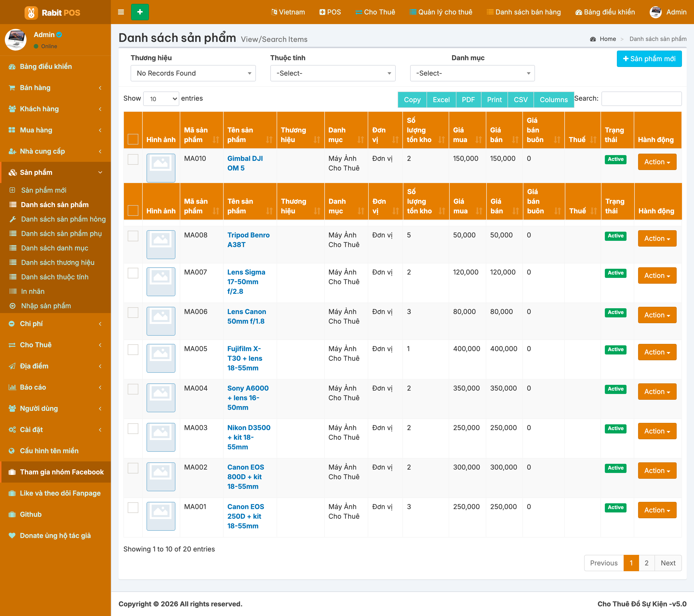
Task: Open the Show entries count dropdown
Action: (161, 99)
